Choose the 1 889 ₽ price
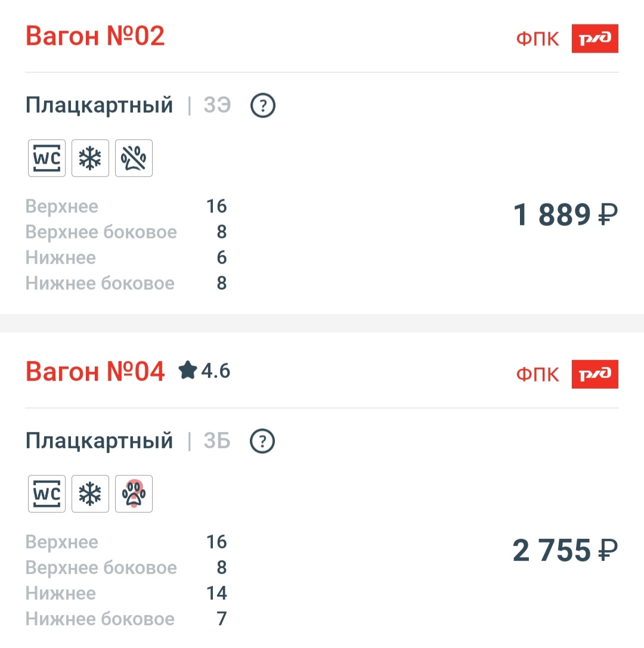The image size is (644, 648). tap(565, 215)
